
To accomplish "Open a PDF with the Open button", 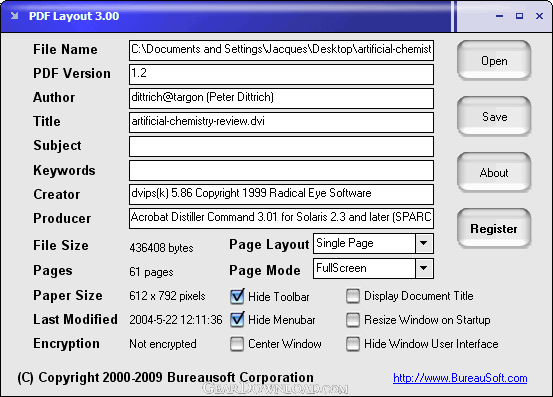I will (x=494, y=61).
